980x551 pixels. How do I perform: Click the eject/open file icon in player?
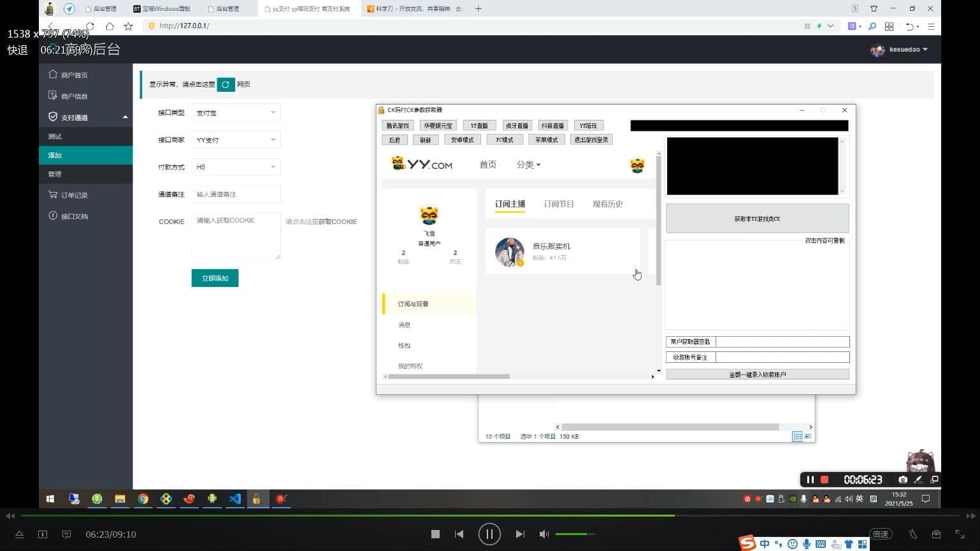pos(19,534)
